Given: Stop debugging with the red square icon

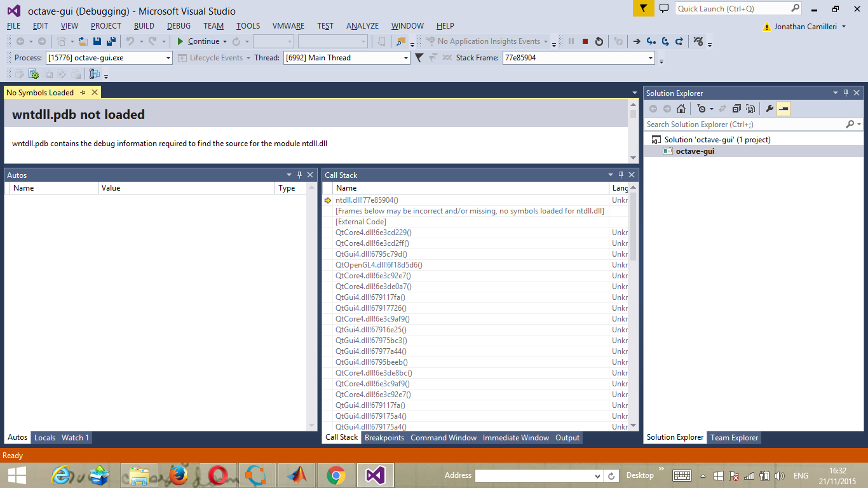Looking at the screenshot, I should click(x=585, y=41).
